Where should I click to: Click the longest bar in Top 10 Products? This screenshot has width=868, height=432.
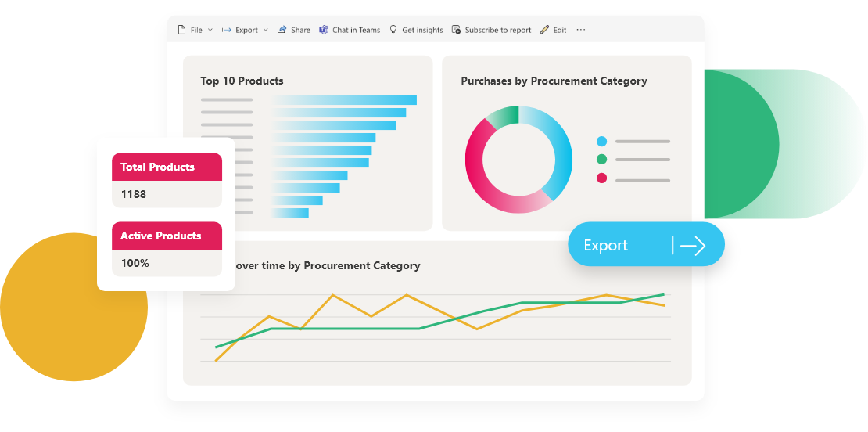(344, 100)
